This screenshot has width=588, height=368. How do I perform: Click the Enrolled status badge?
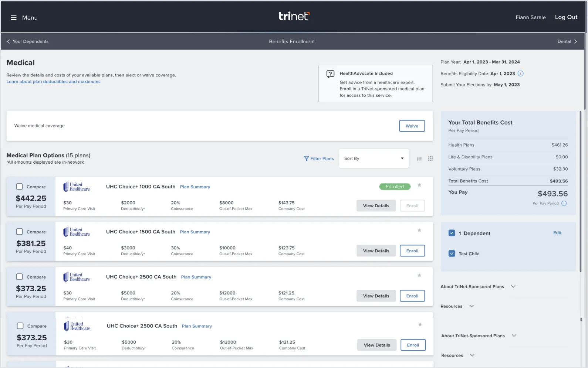pos(395,187)
